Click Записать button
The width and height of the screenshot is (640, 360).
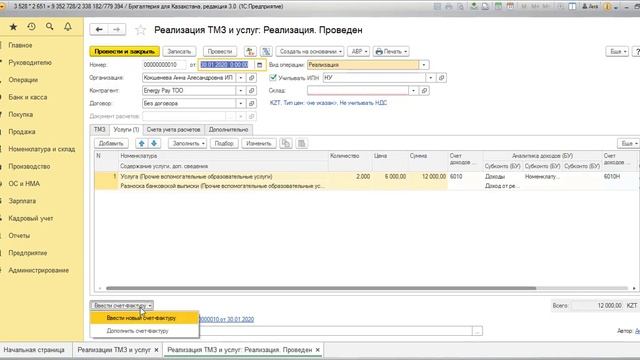tap(179, 51)
